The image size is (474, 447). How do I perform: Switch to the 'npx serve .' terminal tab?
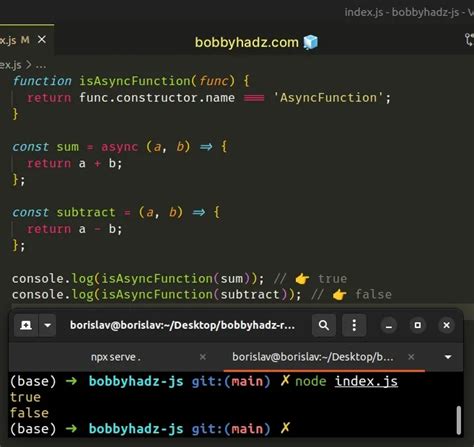click(116, 357)
